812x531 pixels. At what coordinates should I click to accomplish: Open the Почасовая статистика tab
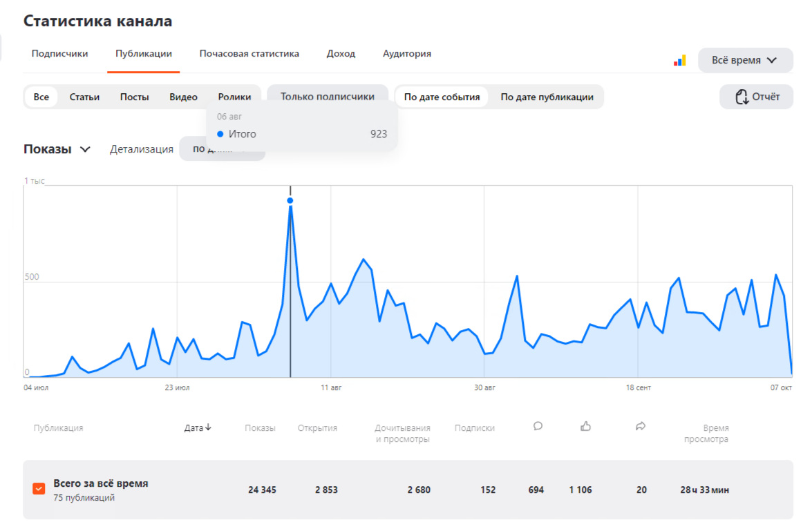(249, 54)
